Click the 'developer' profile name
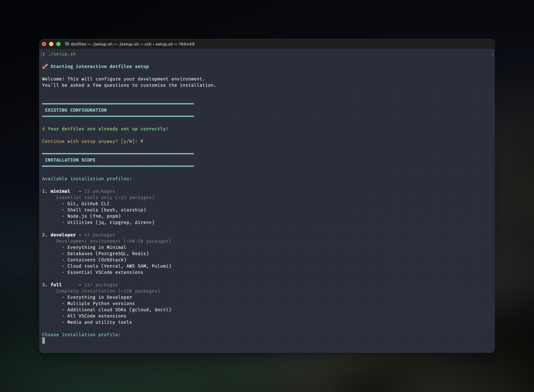This screenshot has height=392, width=534. coord(63,235)
